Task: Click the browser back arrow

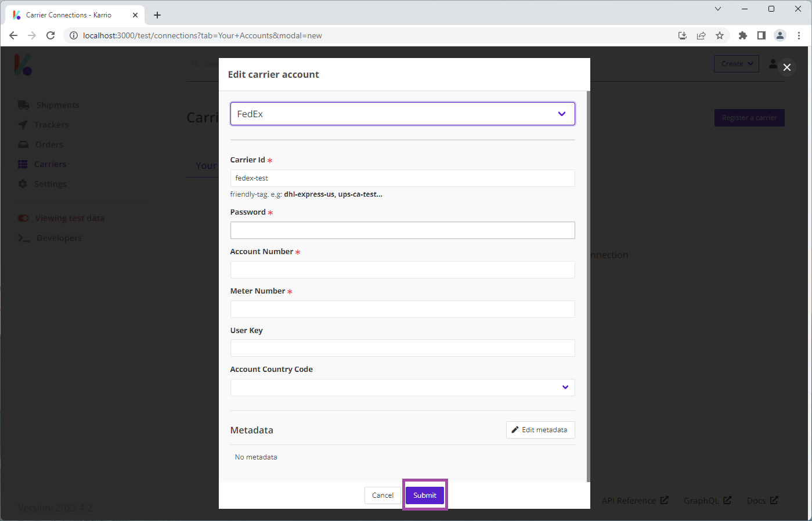Action: [13, 35]
